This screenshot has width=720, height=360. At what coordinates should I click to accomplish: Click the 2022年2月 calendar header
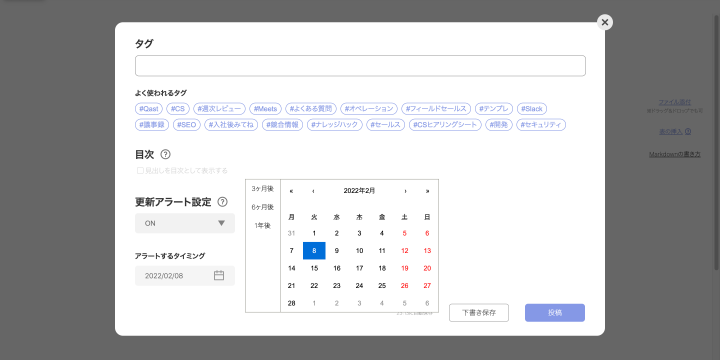coord(359,191)
